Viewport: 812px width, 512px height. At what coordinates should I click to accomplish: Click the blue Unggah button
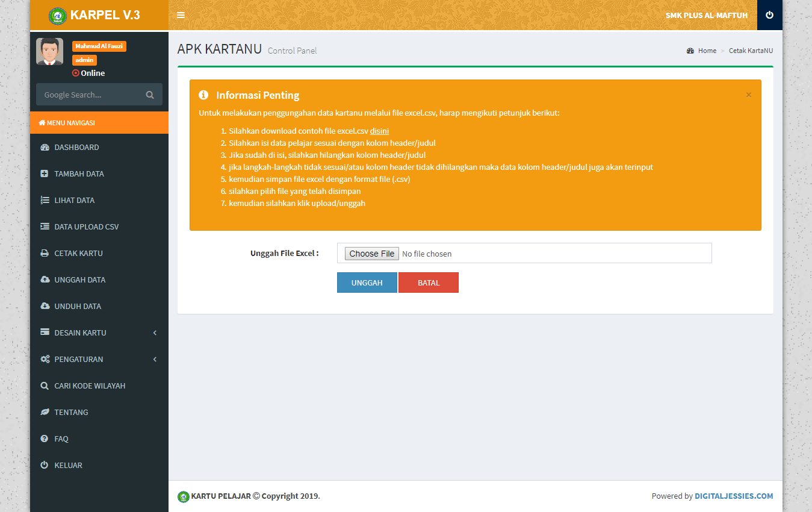[367, 283]
